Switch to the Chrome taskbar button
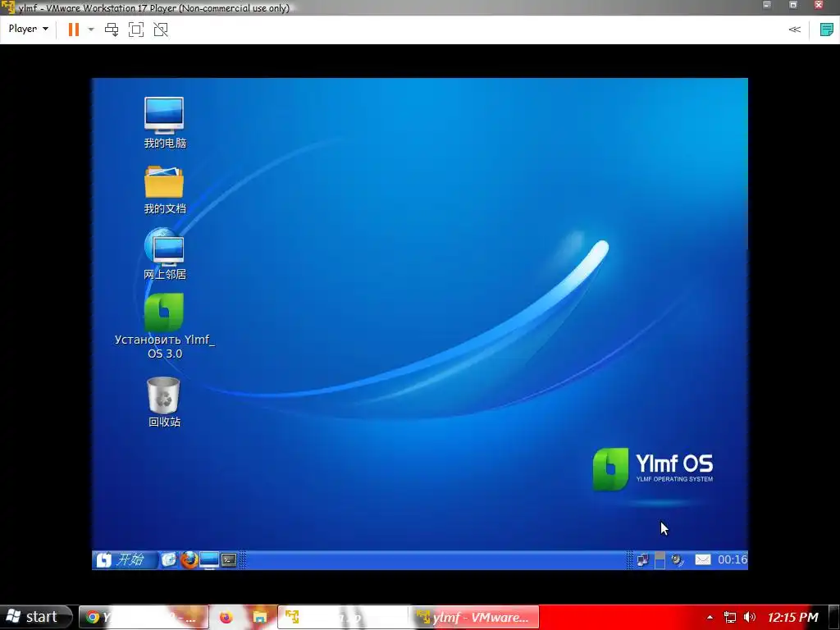Image resolution: width=840 pixels, height=630 pixels. coord(144,617)
